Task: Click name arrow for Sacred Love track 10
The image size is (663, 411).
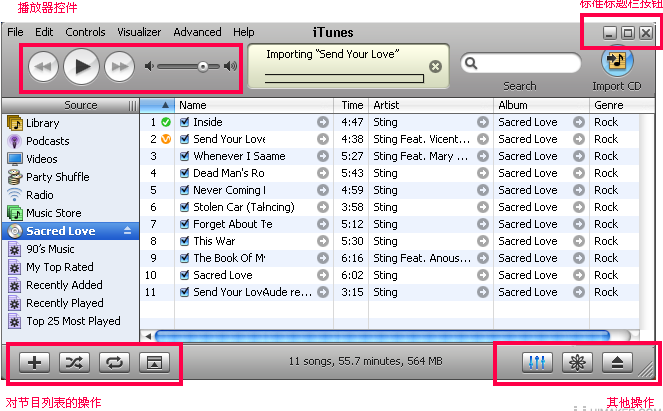Action: (x=323, y=275)
